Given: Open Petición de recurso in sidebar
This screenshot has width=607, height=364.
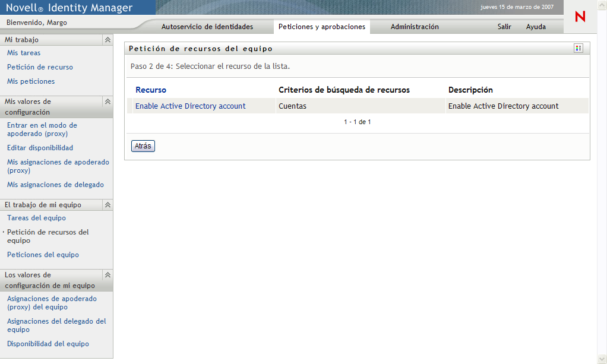Looking at the screenshot, I should pyautogui.click(x=40, y=67).
